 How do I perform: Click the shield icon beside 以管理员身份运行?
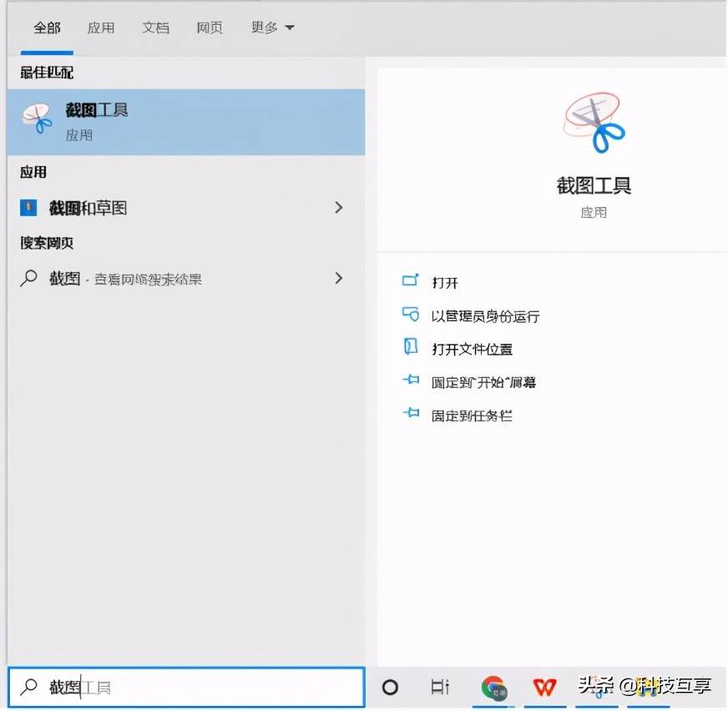click(411, 315)
